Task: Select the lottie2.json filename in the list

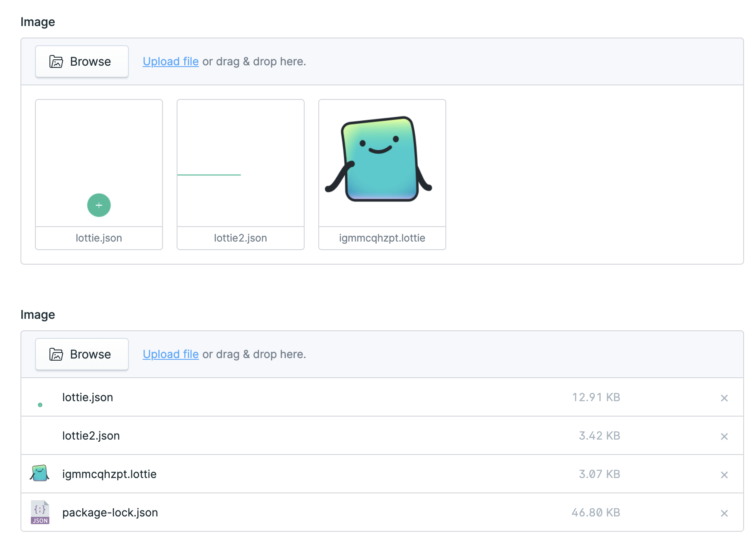Action: 91,436
